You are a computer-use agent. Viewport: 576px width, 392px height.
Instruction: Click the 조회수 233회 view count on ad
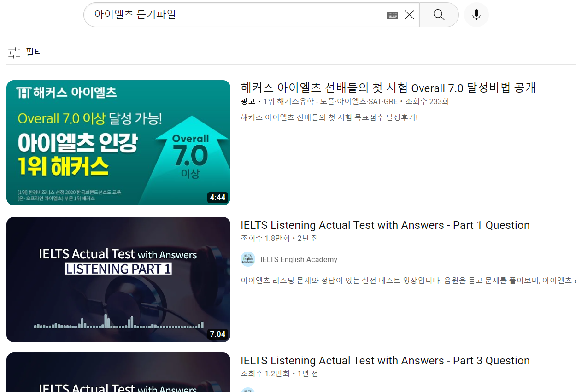pyautogui.click(x=427, y=101)
